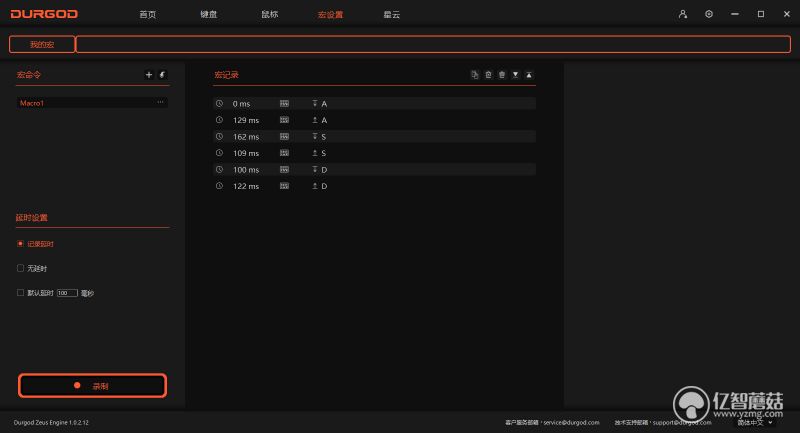Click the key-release arrow on the 122 ms row
800x433 pixels.
(x=315, y=186)
